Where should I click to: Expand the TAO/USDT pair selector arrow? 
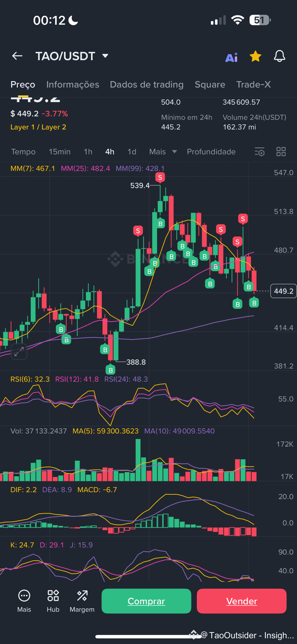point(105,56)
